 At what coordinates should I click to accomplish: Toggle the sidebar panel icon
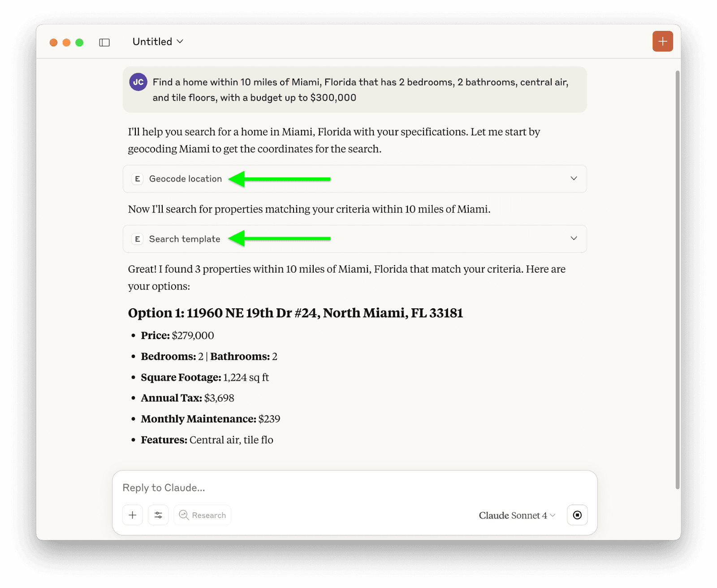point(104,43)
